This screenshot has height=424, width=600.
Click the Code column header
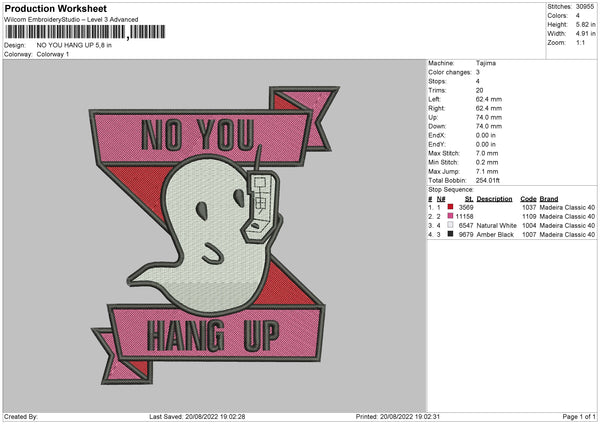tap(529, 199)
